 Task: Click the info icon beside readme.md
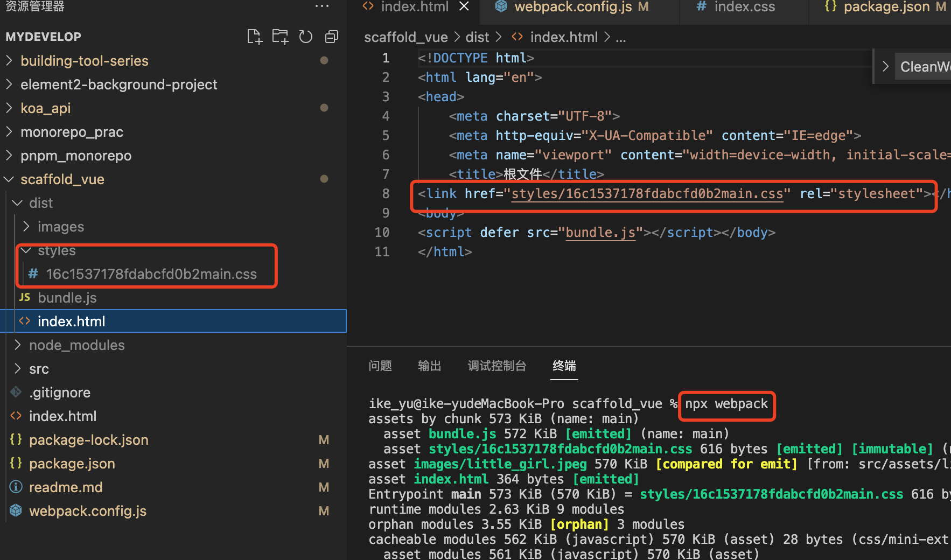click(x=16, y=487)
